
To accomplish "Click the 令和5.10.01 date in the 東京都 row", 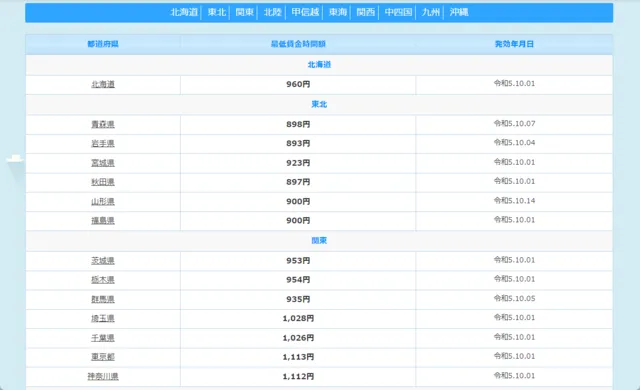I will [x=514, y=356].
